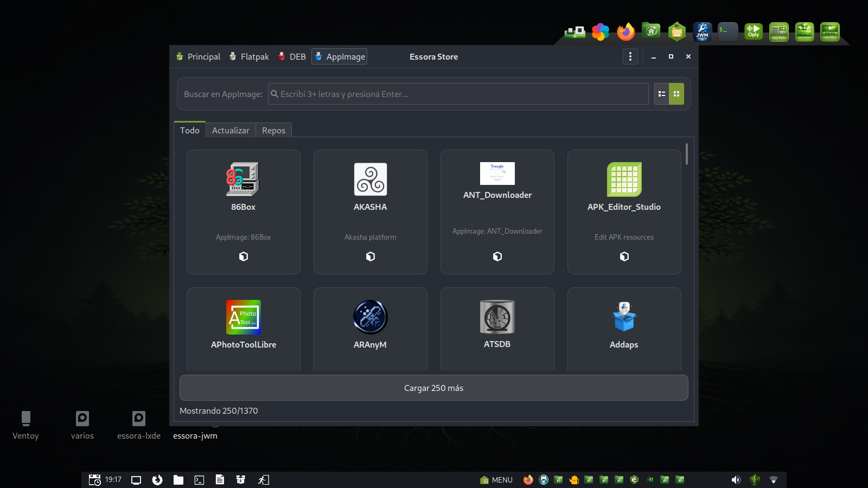Viewport: 868px width, 488px height.
Task: Launch Oply Video from the top dock
Action: [x=830, y=32]
